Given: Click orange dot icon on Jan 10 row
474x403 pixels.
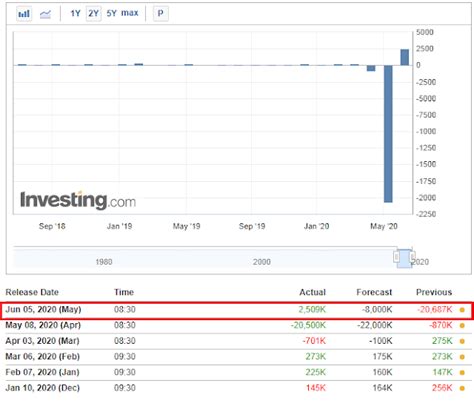Looking at the screenshot, I should [x=462, y=388].
